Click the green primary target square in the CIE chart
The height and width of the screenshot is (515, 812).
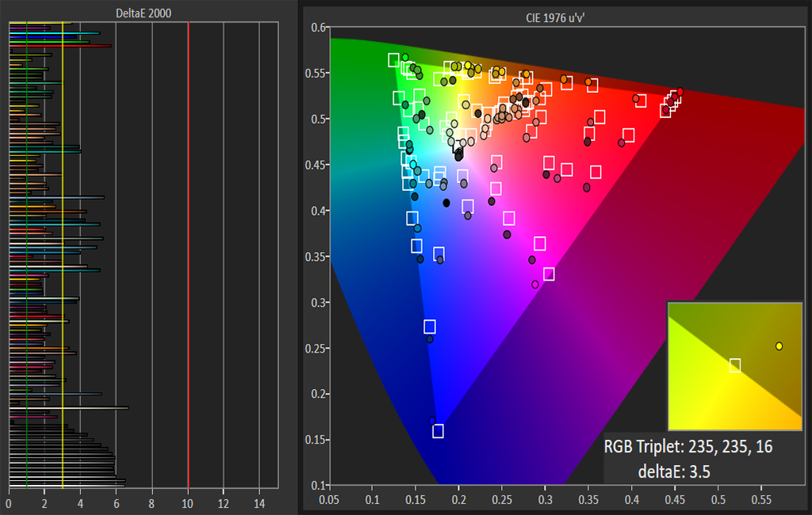[393, 60]
